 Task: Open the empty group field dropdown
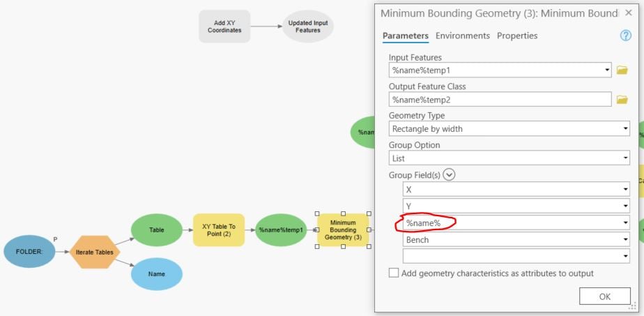click(x=625, y=256)
